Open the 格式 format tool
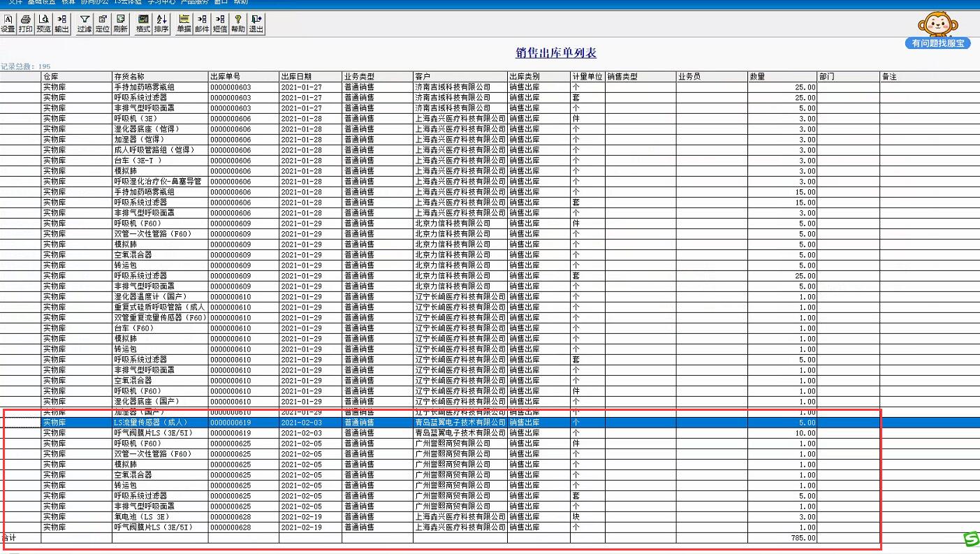 (143, 24)
